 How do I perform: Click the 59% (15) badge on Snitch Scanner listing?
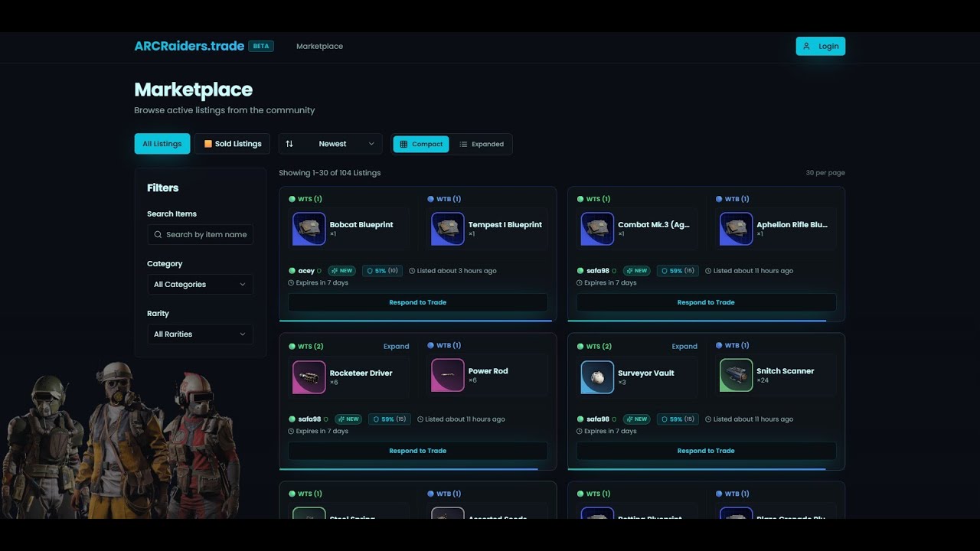point(678,419)
